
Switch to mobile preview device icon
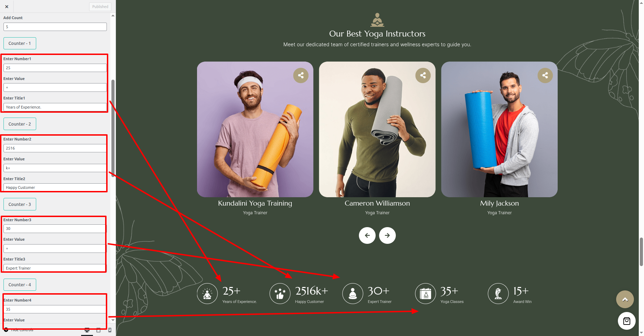click(x=110, y=330)
